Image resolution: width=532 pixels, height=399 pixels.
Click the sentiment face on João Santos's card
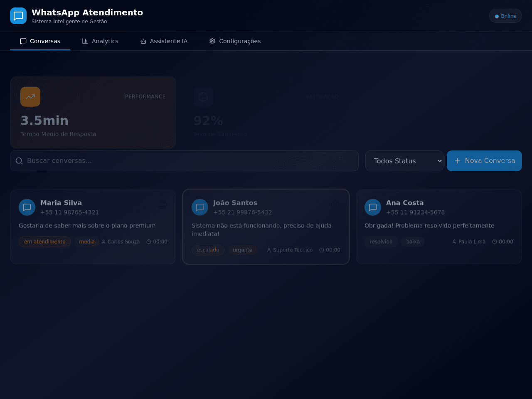coord(335,204)
